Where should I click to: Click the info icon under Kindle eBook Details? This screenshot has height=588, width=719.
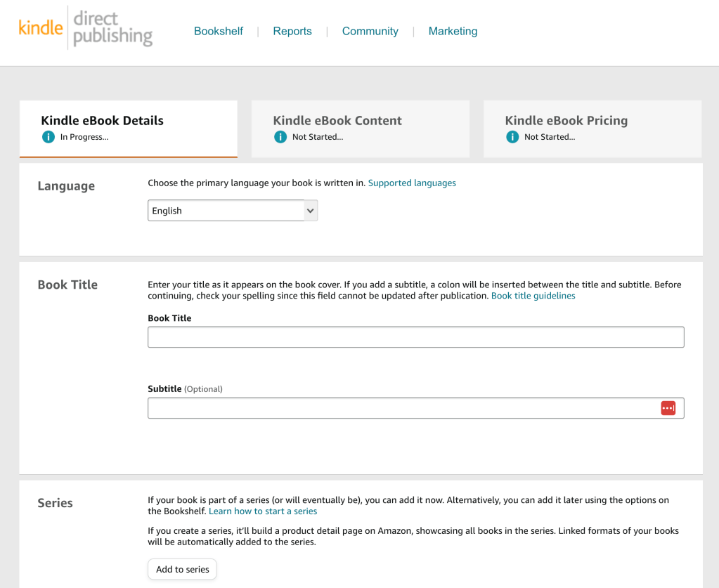tap(48, 137)
